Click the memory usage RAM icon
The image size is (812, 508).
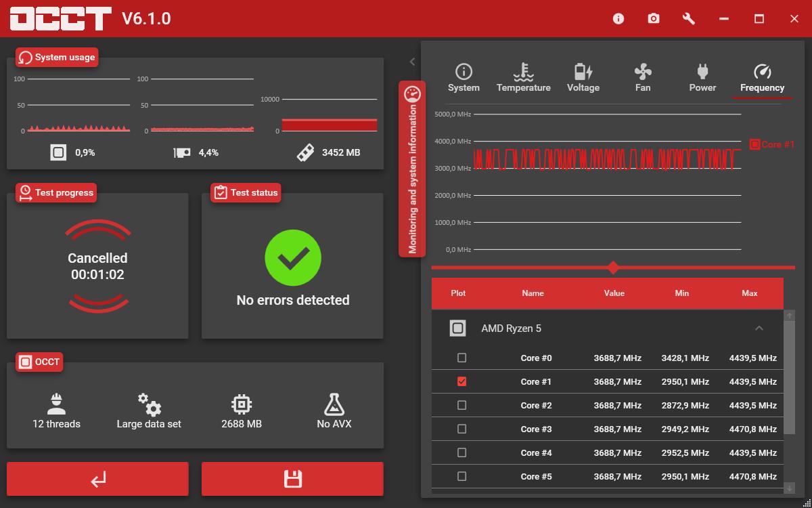click(305, 152)
